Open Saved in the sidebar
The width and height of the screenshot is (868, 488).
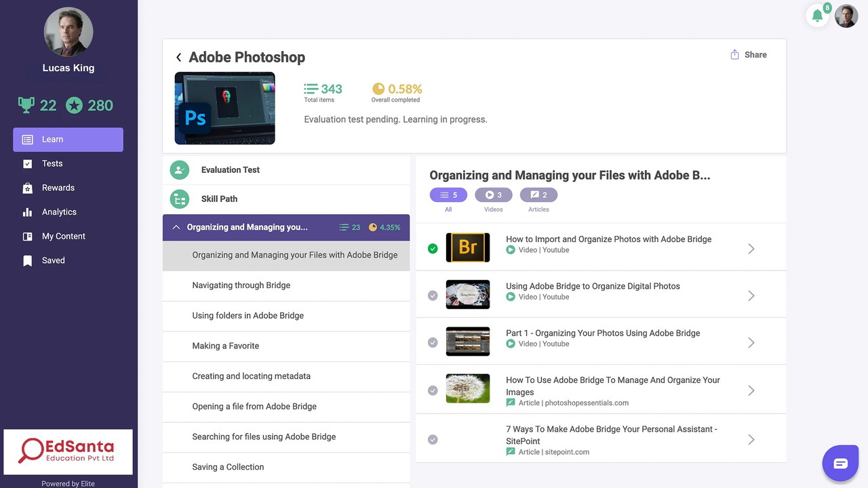tap(53, 260)
